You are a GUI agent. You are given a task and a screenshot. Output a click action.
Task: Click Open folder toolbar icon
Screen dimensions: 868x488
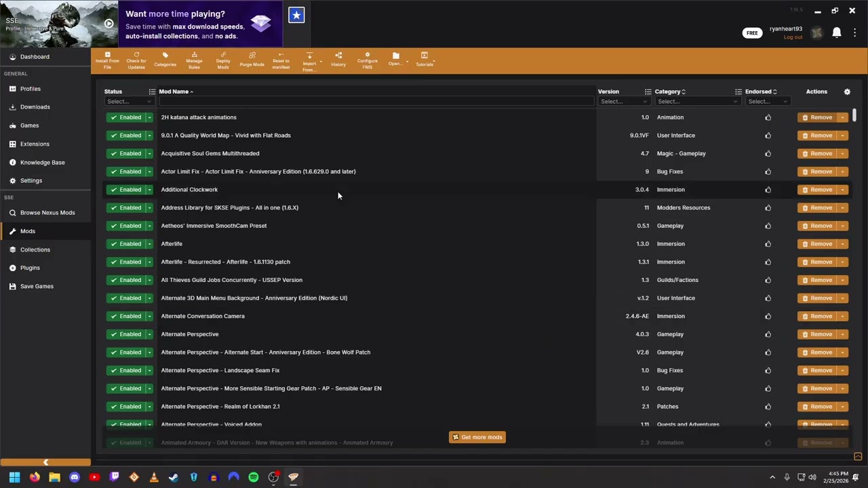click(x=396, y=55)
